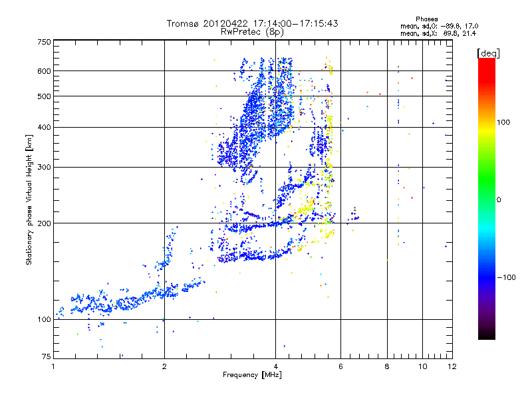
Task: Click the plot title 'Tromsø 20120422 17:14:00-17:15:43'
Action: tap(252, 23)
